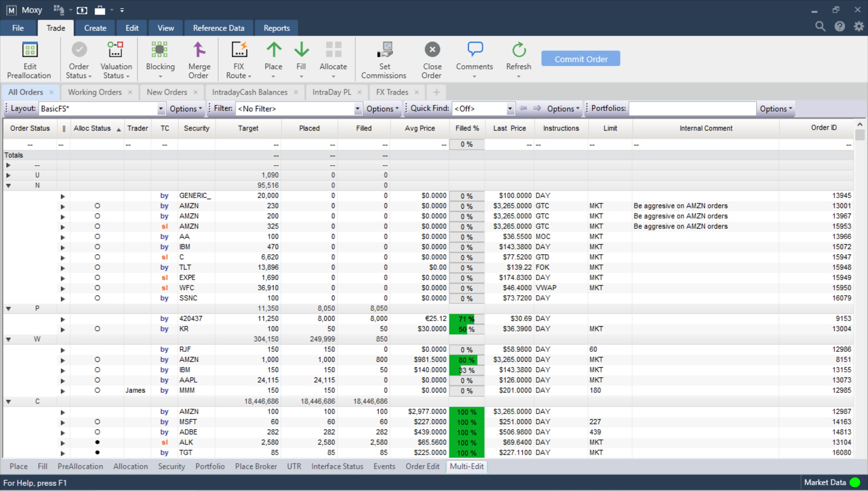Image resolution: width=868 pixels, height=491 pixels.
Task: Toggle the Alloc Status circle for MMM row
Action: point(97,390)
